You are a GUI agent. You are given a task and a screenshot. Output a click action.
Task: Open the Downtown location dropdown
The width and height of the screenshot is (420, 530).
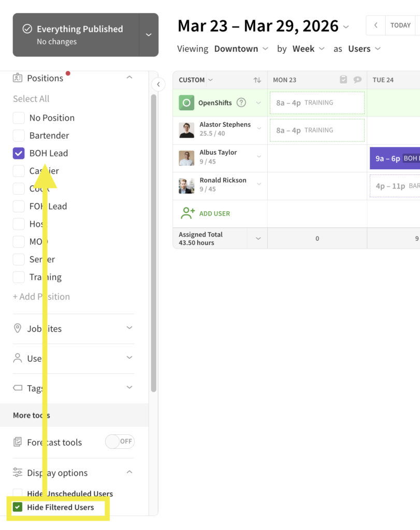241,49
